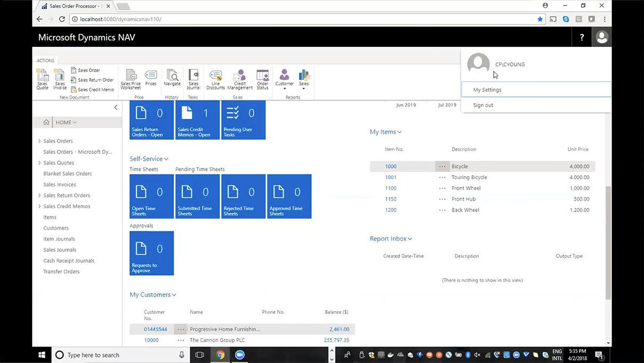Open Sales Invoices in navigation

click(60, 185)
